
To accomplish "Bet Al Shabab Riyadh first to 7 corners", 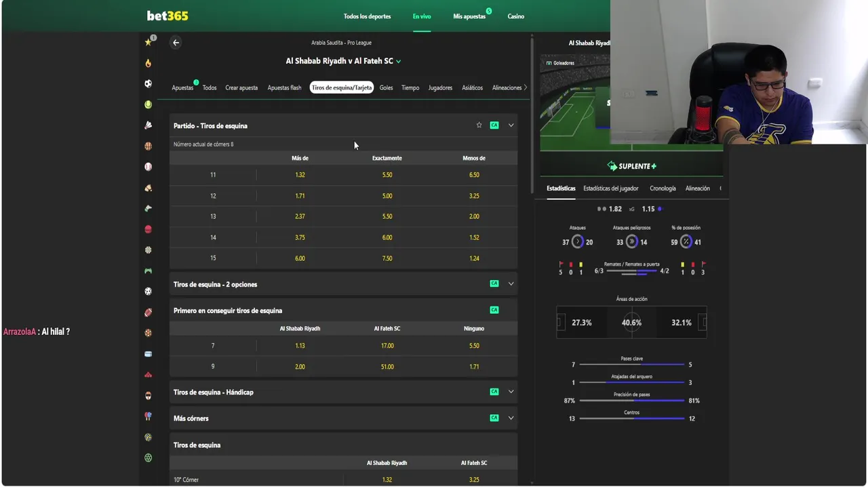I will 300,346.
